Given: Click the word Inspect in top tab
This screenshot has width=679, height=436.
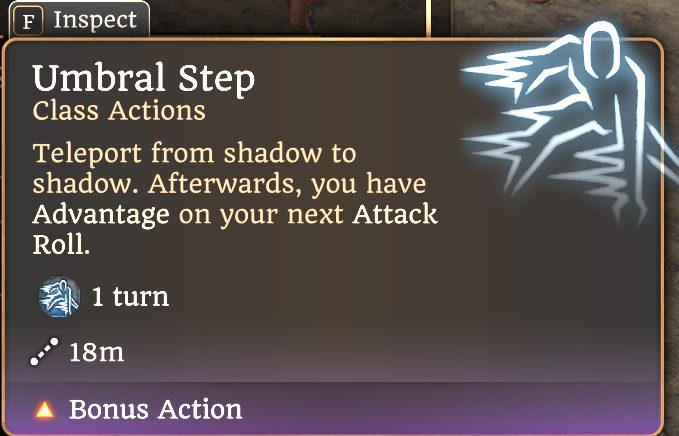Looking at the screenshot, I should (95, 19).
